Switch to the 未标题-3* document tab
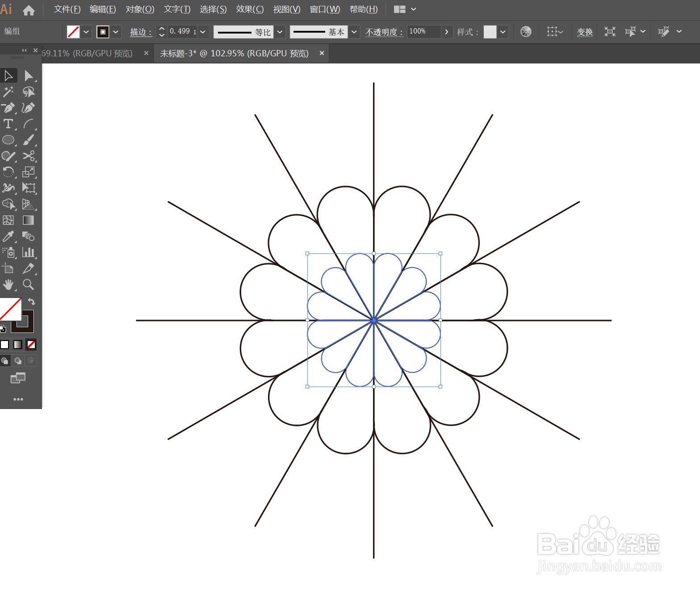The width and height of the screenshot is (700, 590). (234, 54)
